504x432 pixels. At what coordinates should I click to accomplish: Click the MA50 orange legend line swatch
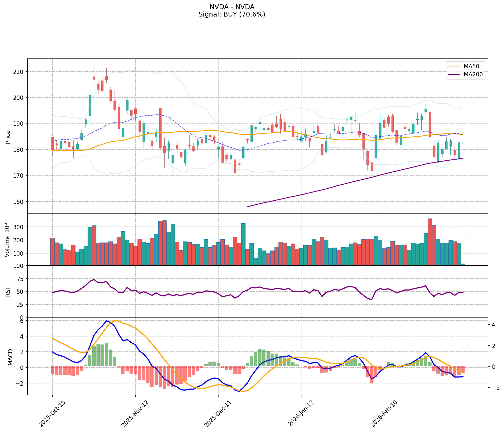(x=454, y=66)
